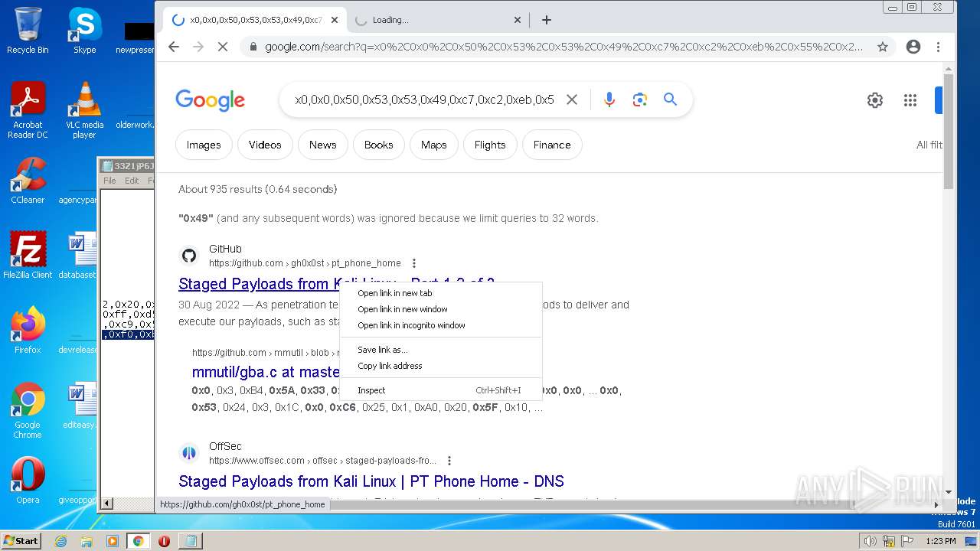Click scroll-left arrow in Notepad window

tap(106, 504)
